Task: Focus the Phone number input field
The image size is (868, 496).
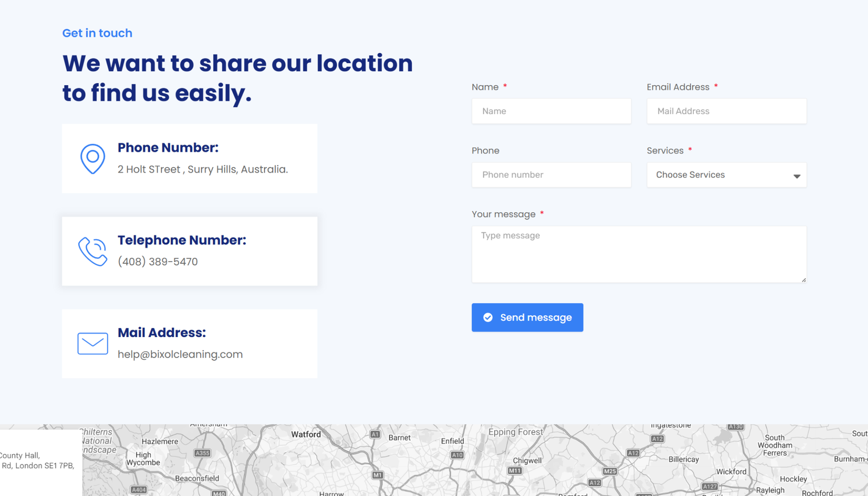Action: (x=551, y=175)
